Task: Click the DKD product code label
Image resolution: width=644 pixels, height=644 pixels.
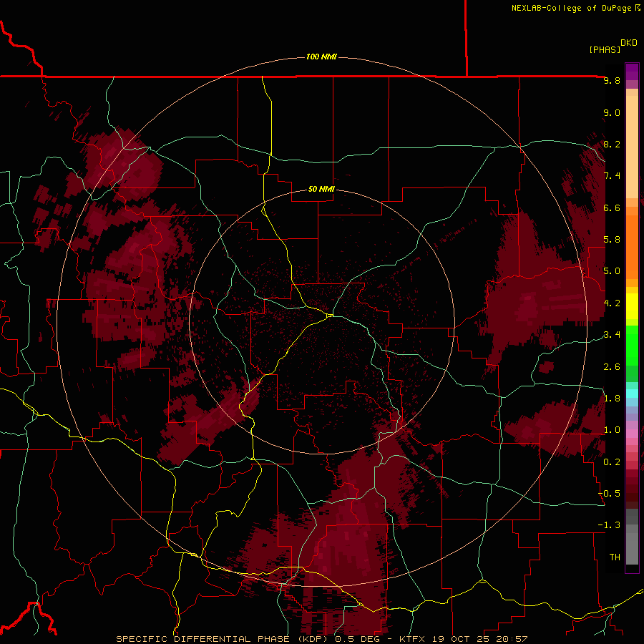Action: coord(629,42)
